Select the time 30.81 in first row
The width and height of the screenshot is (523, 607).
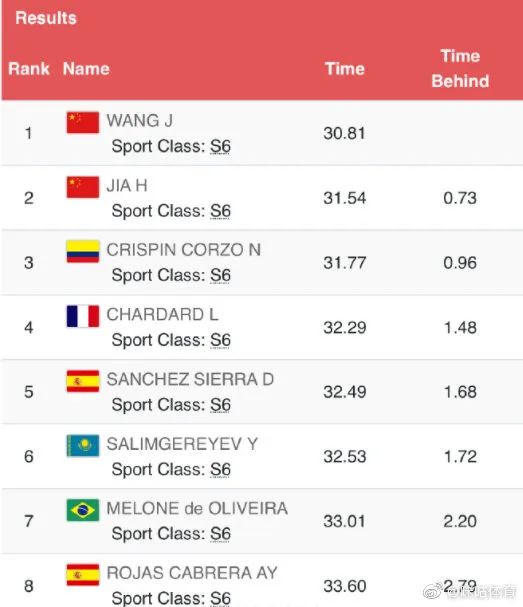point(345,134)
